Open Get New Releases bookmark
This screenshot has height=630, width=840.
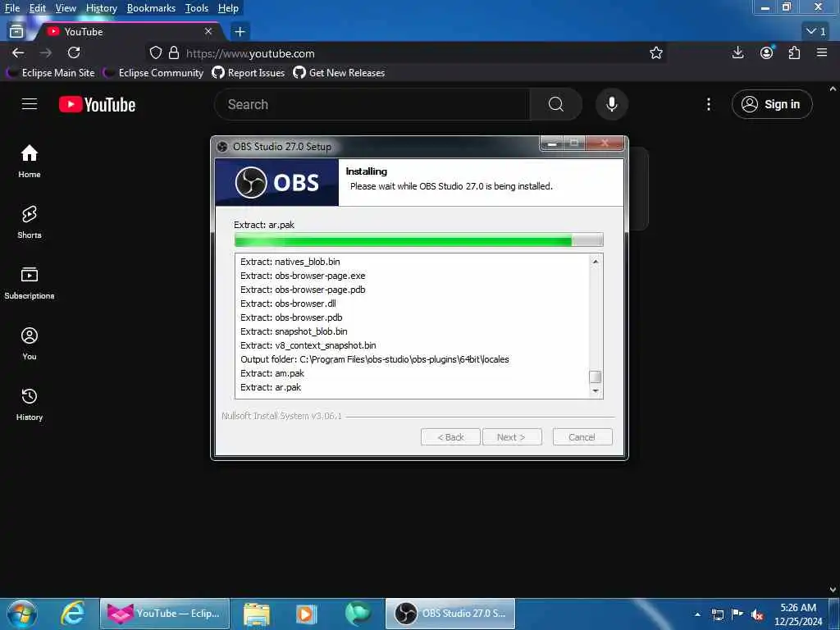tap(339, 73)
